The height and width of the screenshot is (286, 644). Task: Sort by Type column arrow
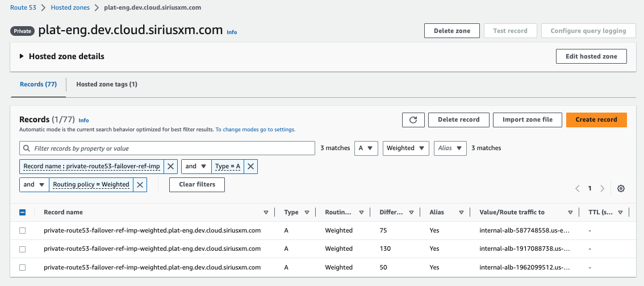pos(307,213)
